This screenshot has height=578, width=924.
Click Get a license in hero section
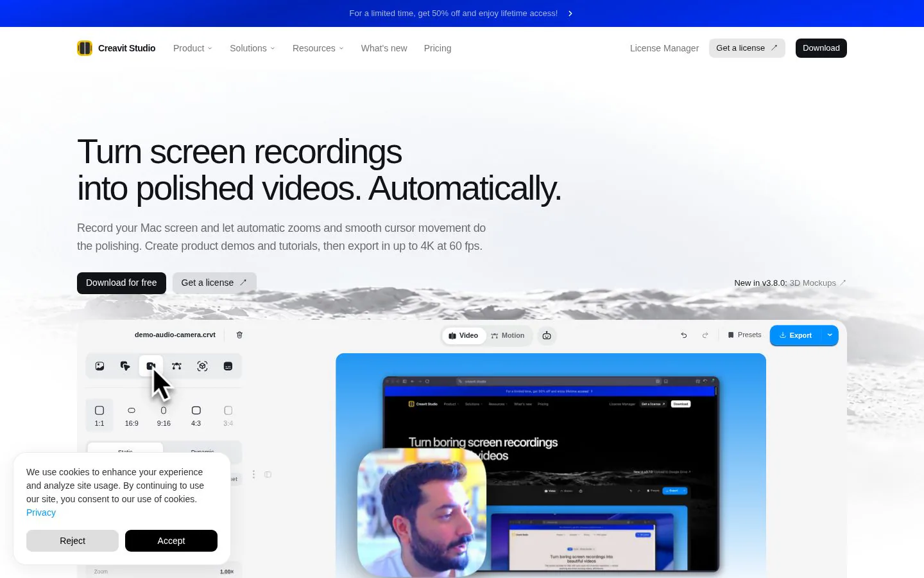tap(214, 283)
